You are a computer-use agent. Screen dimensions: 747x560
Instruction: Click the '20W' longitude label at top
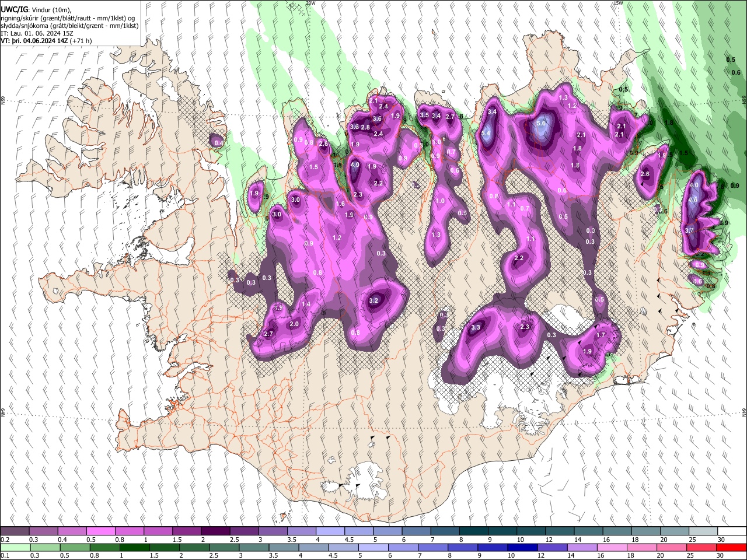point(310,3)
